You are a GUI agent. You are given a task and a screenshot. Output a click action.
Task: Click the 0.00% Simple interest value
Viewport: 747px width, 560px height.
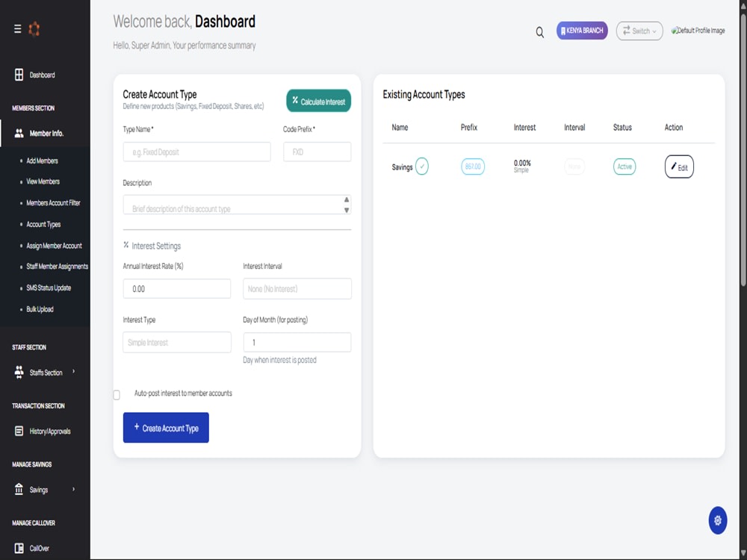(522, 166)
